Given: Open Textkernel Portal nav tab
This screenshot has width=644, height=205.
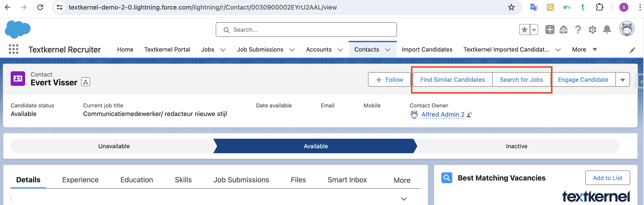Looking at the screenshot, I should 167,50.
